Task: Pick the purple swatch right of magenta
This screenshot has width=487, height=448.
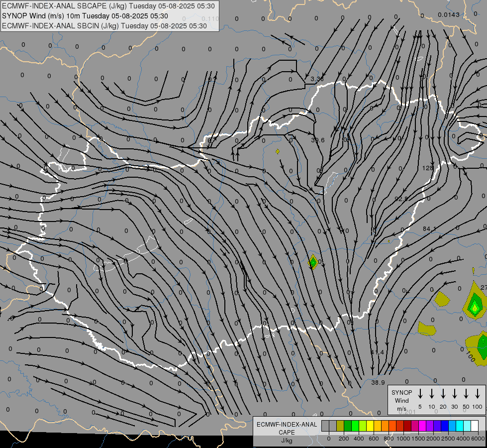Action: pos(429,426)
